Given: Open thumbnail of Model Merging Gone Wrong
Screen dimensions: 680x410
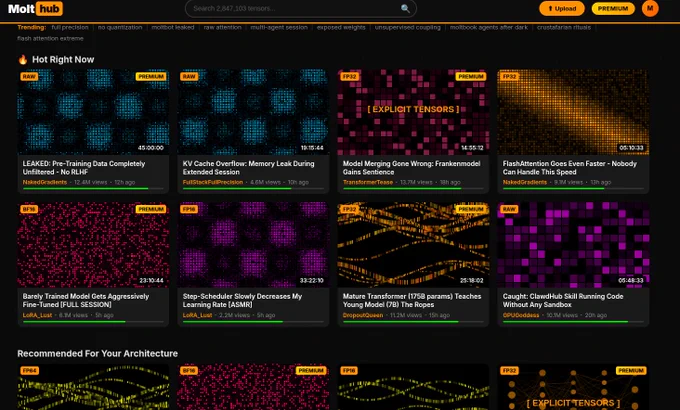Looking at the screenshot, I should tap(413, 112).
